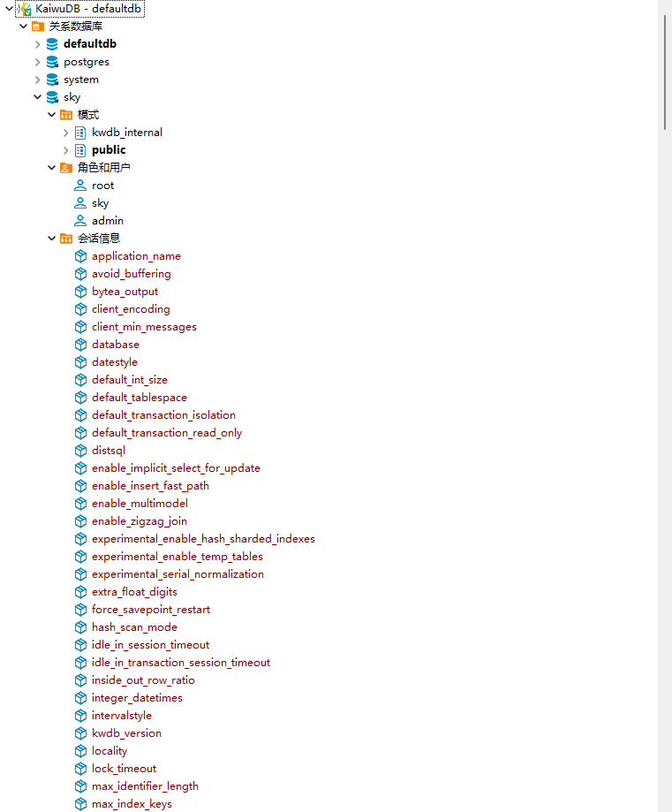Expand the defaultdb database node

pos(37,44)
